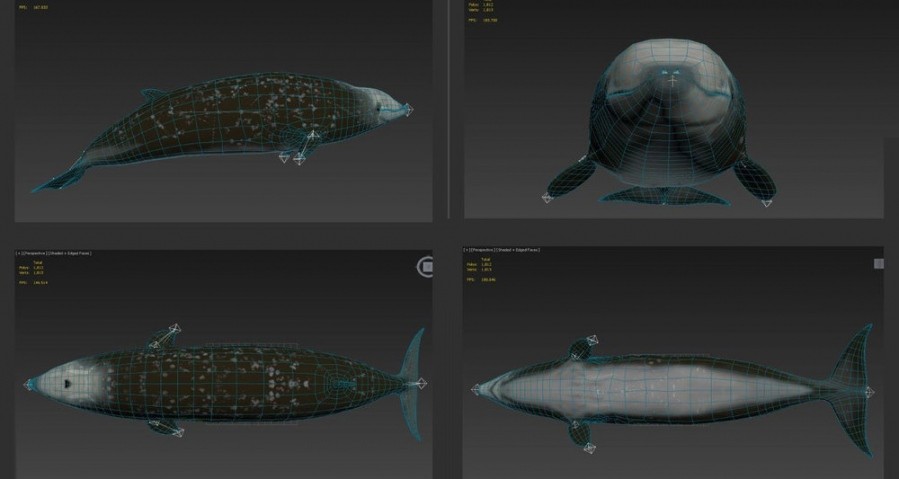
Task: Click the FPS readout in top-left viewport
Action: click(34, 7)
